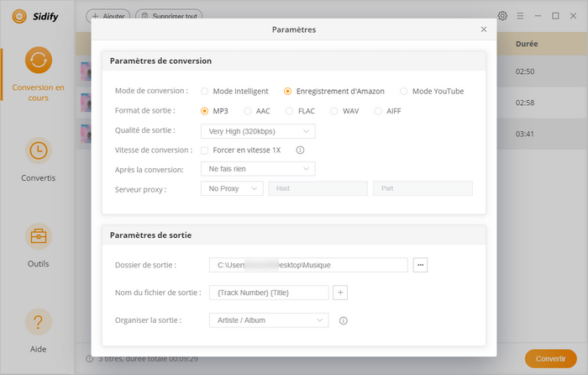Browse output folder with the three-dots button

[421, 265]
